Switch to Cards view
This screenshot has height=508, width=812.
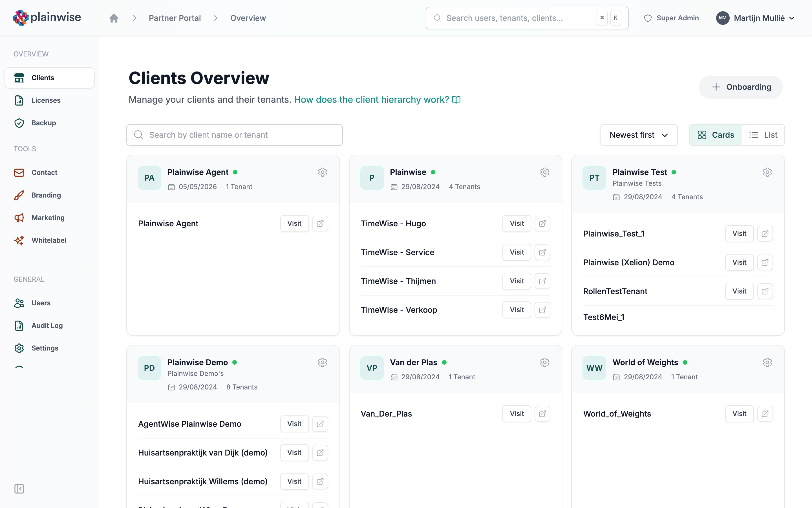click(715, 135)
